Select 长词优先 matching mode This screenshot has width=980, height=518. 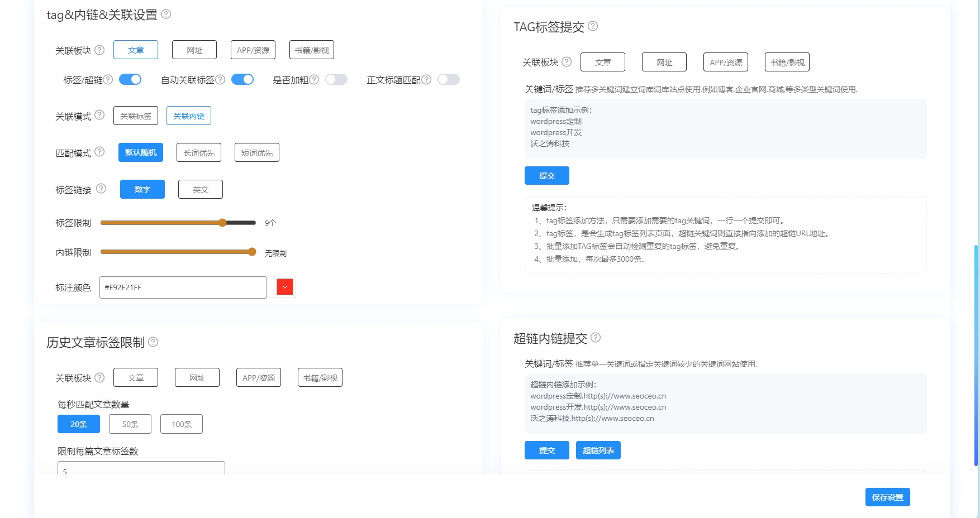(198, 152)
